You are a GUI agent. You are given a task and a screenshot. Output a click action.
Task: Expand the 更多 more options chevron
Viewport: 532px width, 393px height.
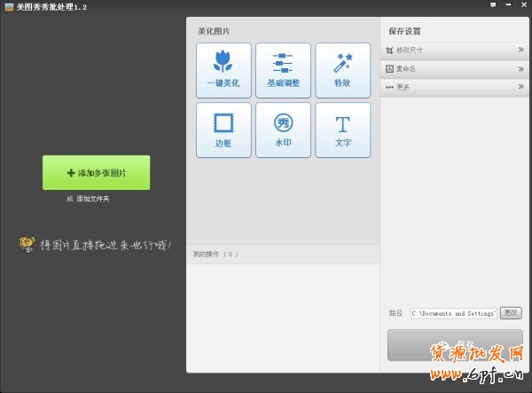click(x=521, y=86)
